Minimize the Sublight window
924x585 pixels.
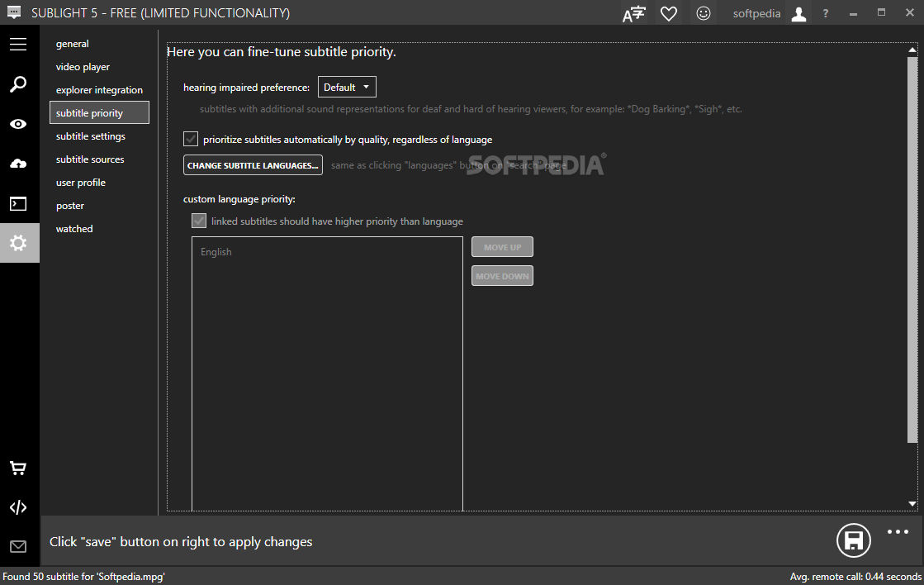tap(853, 13)
